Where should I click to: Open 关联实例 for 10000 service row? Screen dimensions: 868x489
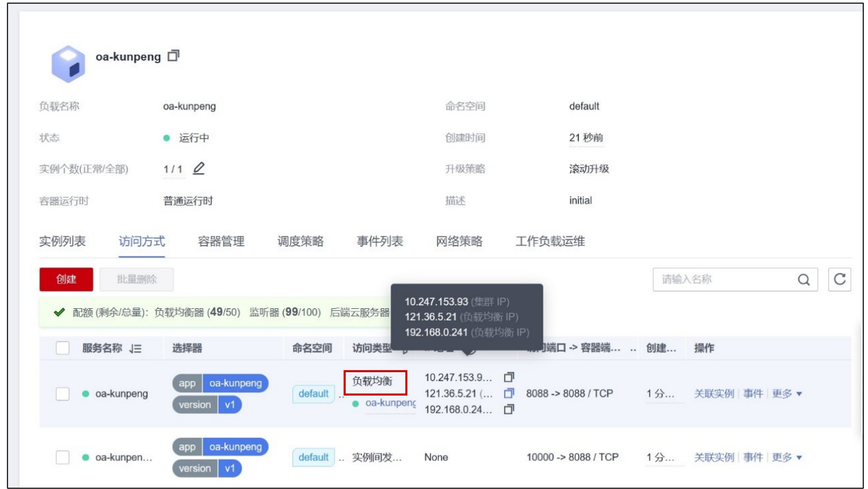click(x=714, y=457)
